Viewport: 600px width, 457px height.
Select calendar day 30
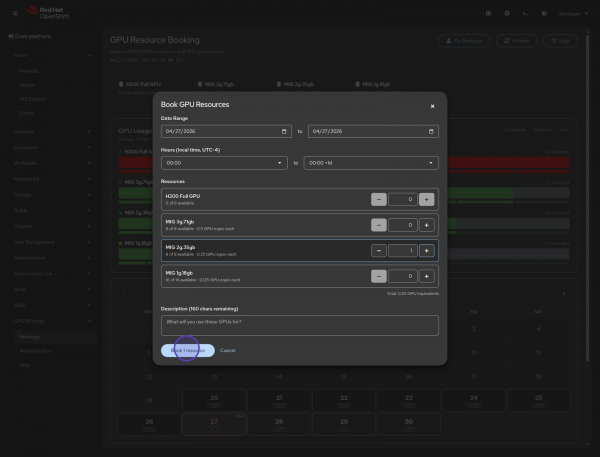click(409, 424)
